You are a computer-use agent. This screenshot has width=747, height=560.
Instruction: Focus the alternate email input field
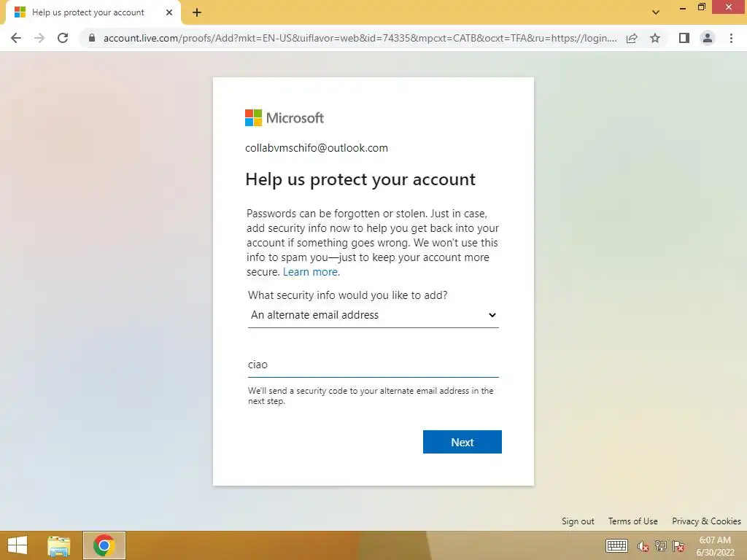pos(373,365)
